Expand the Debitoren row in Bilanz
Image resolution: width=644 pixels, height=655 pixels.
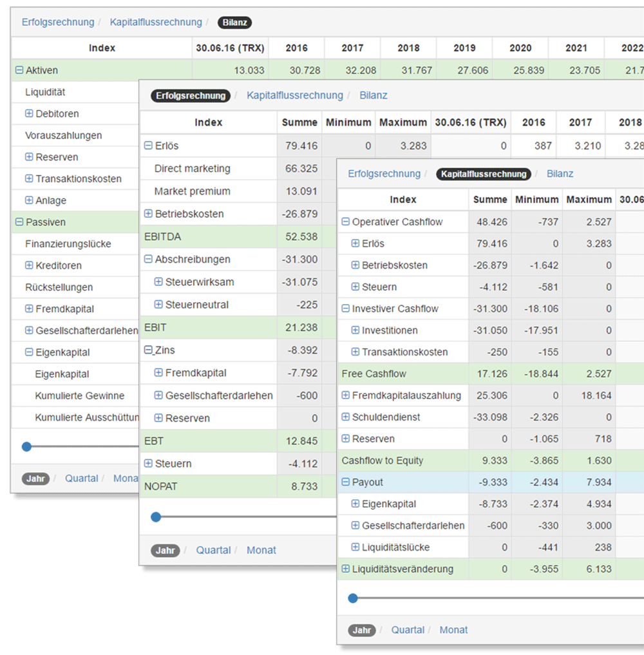(29, 114)
